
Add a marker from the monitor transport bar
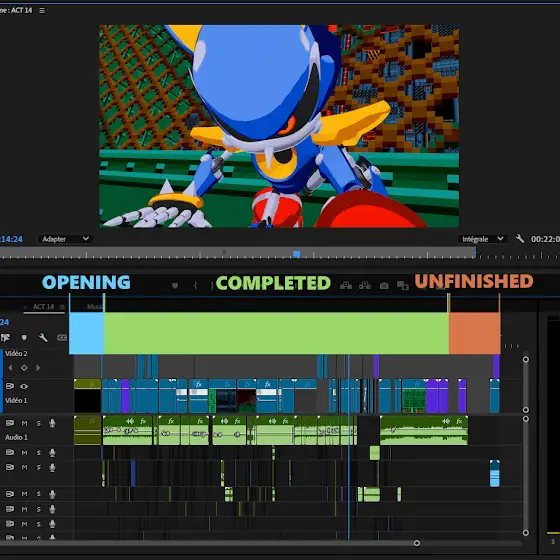pos(175,285)
